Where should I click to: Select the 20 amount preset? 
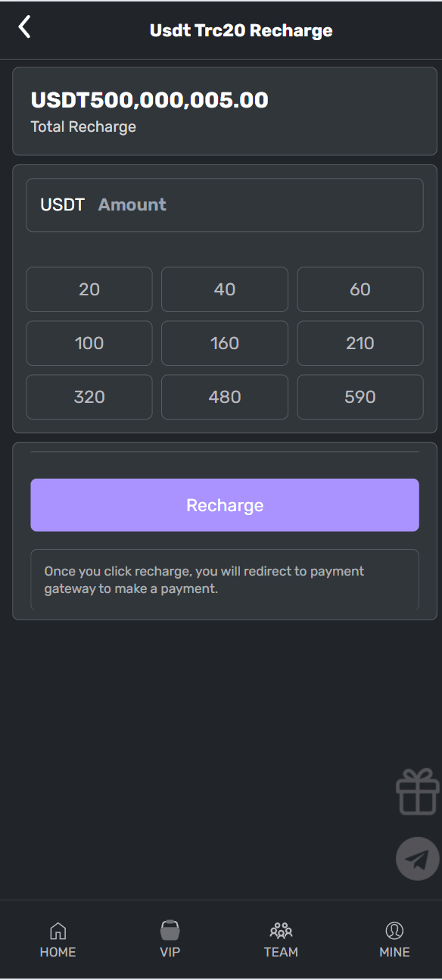pyautogui.click(x=89, y=289)
